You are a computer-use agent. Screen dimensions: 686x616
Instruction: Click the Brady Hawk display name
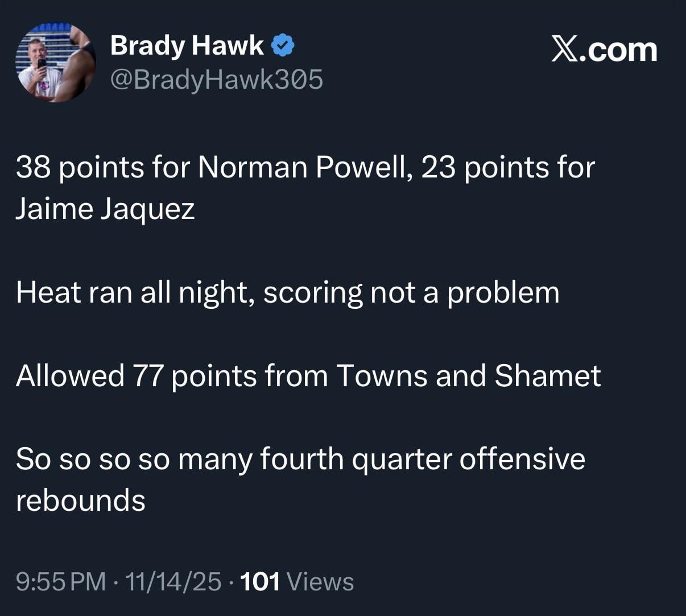(x=187, y=46)
